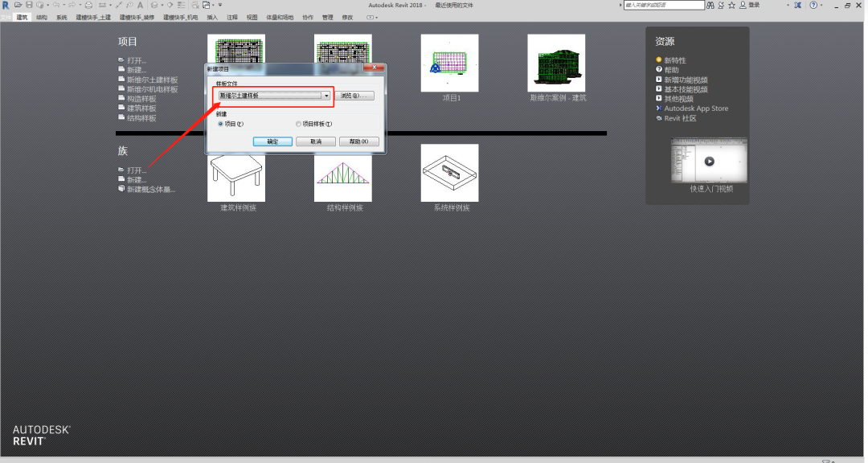Close the 新建项目 dialog with X

click(x=375, y=68)
